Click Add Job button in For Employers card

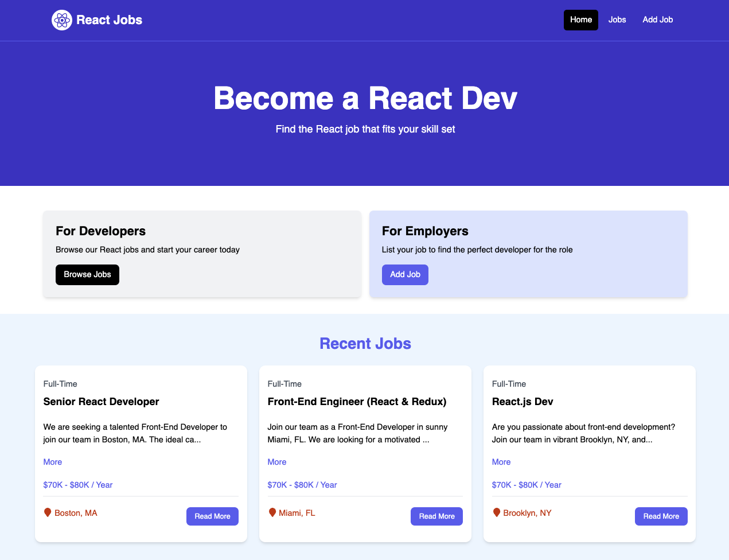pyautogui.click(x=405, y=275)
